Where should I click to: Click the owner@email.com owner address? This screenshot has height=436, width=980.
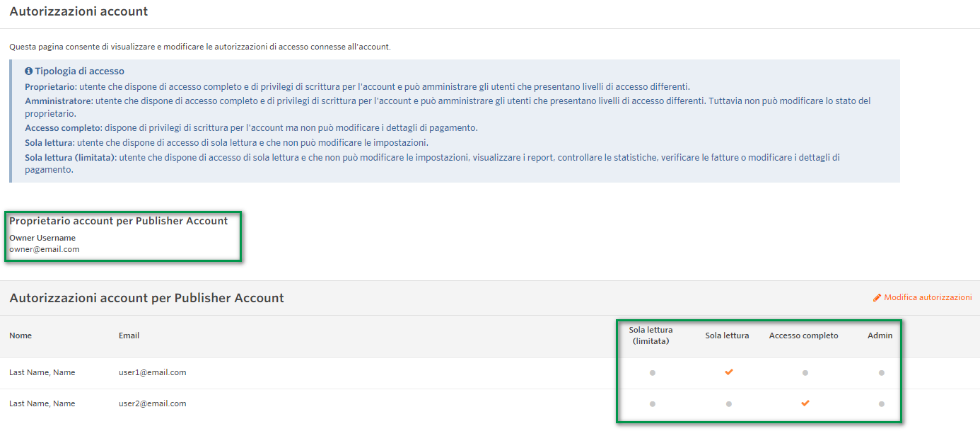coord(44,249)
